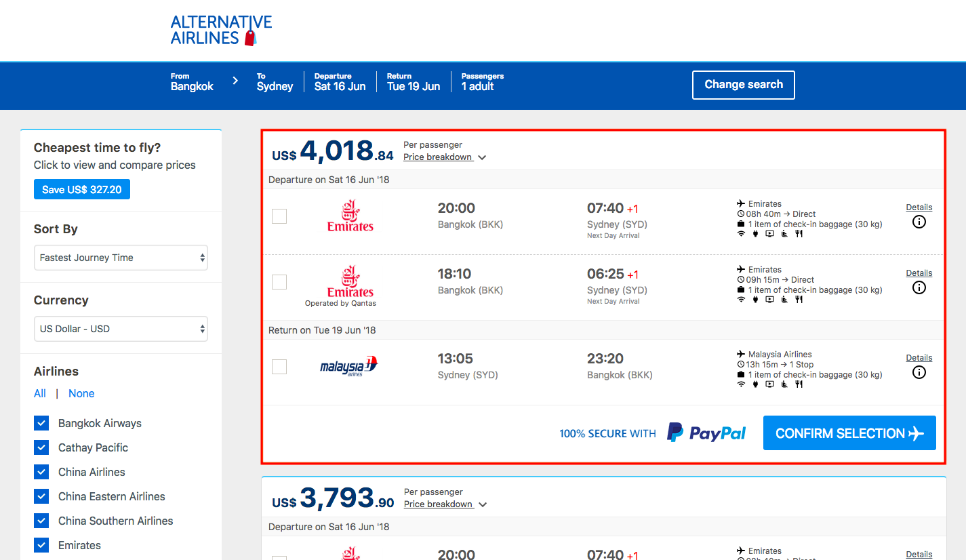Click the PayPal logo
The width and height of the screenshot is (966, 560).
tap(706, 433)
